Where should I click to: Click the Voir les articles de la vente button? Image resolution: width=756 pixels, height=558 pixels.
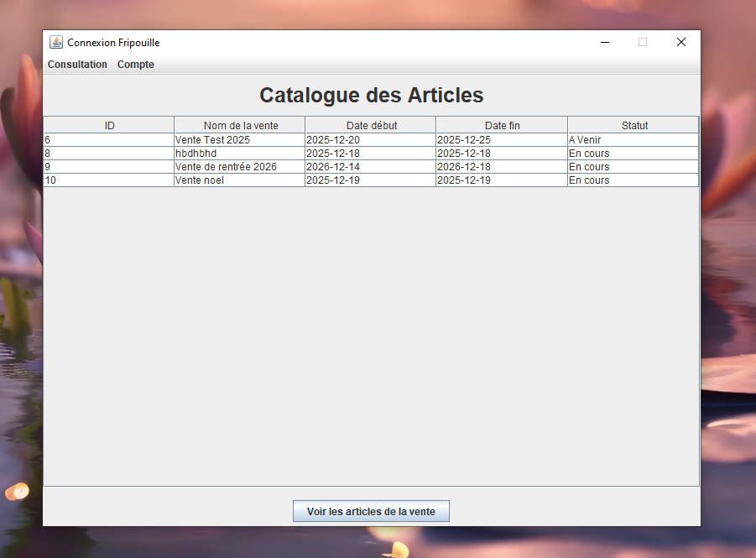(371, 511)
